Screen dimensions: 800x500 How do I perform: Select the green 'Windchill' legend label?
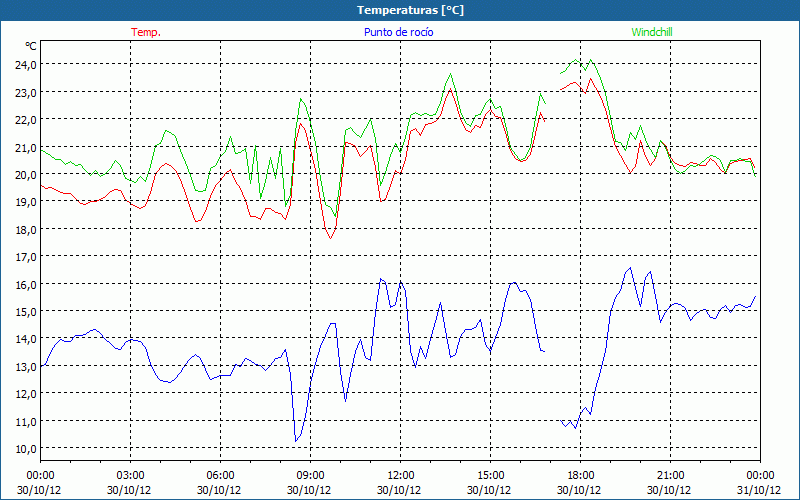pos(652,32)
